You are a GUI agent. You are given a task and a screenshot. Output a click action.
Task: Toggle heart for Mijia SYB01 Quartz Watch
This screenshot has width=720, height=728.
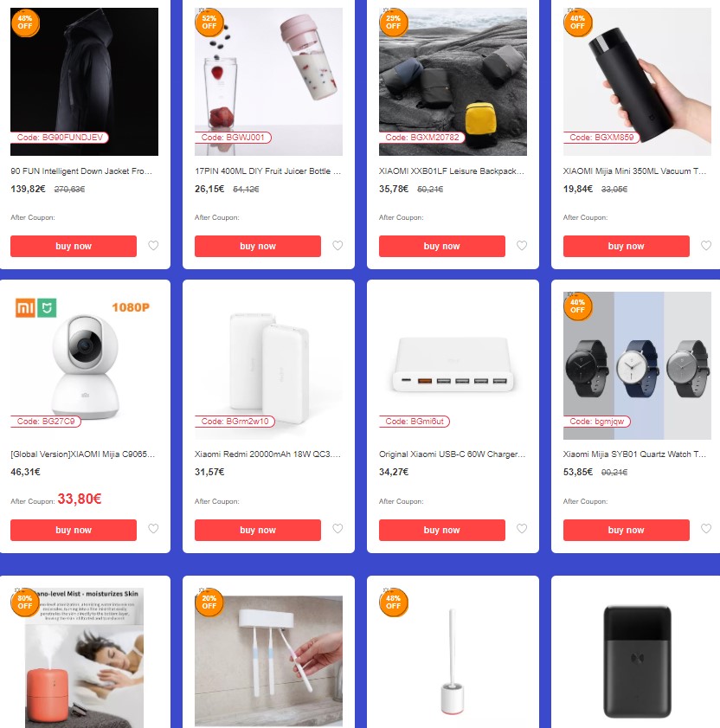pos(706,528)
